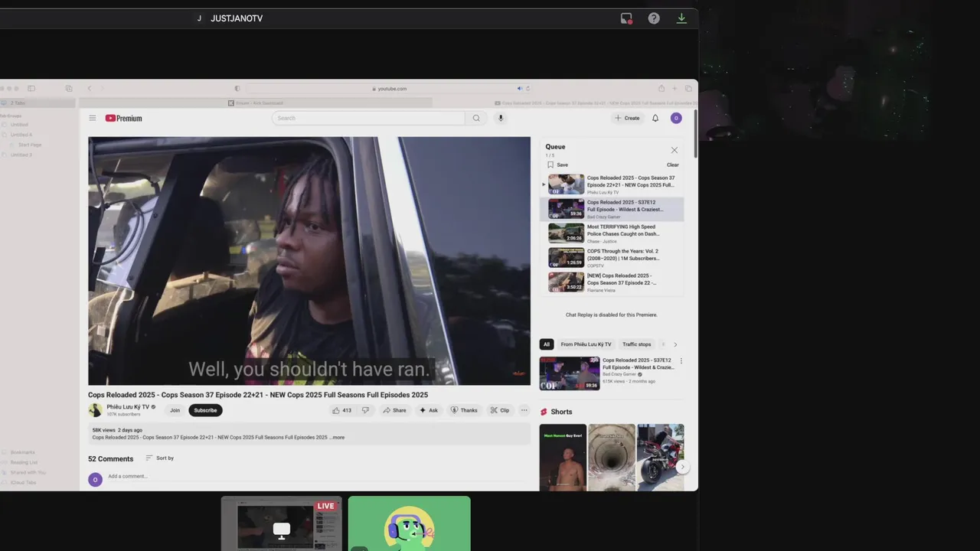Viewport: 980px width, 551px height.
Task: Start voice search with the microphone icon
Action: point(501,118)
